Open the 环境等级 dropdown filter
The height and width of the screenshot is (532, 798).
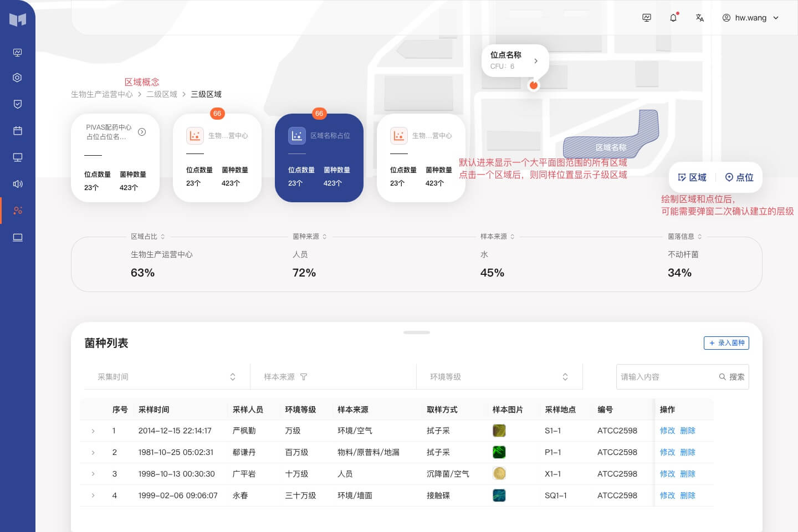point(499,377)
